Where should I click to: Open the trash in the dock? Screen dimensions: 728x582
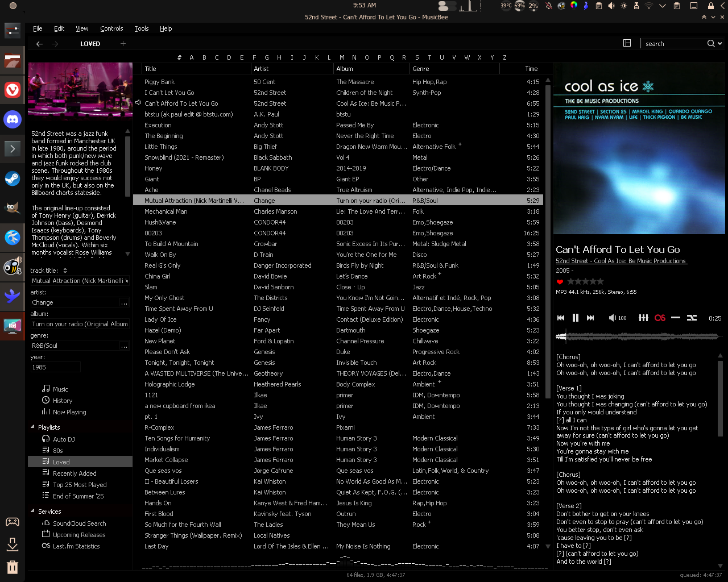pos(13,567)
